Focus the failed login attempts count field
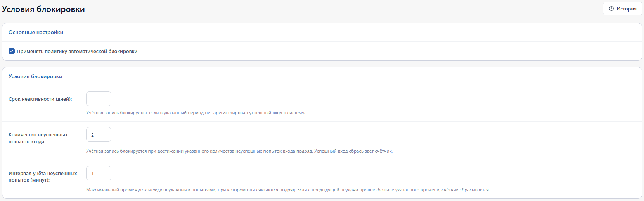 coord(99,134)
